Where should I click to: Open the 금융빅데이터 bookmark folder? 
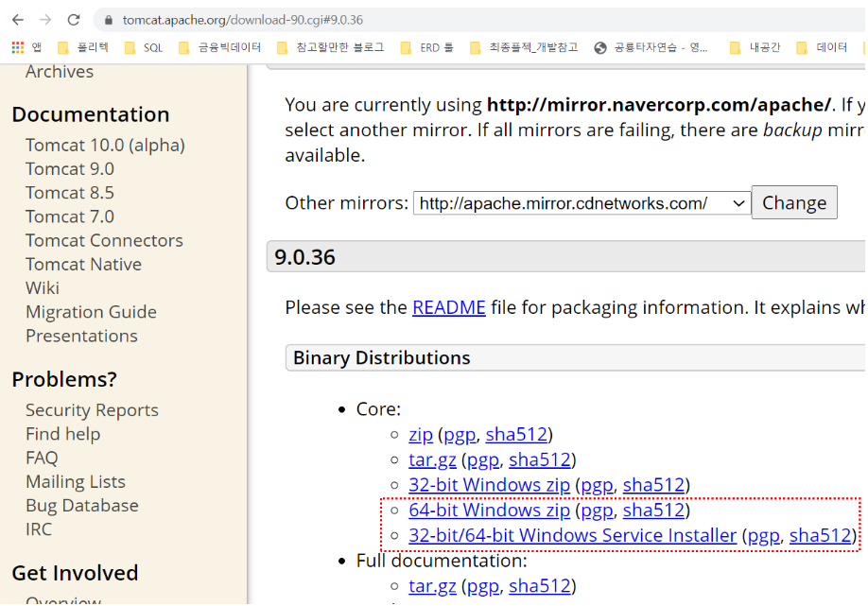coord(219,47)
